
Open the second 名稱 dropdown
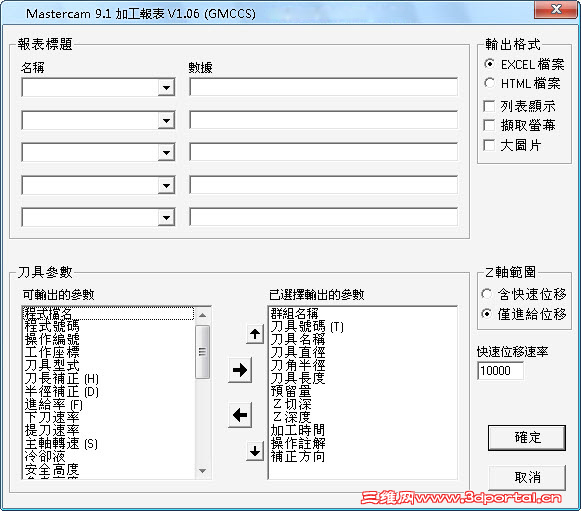coord(166,120)
